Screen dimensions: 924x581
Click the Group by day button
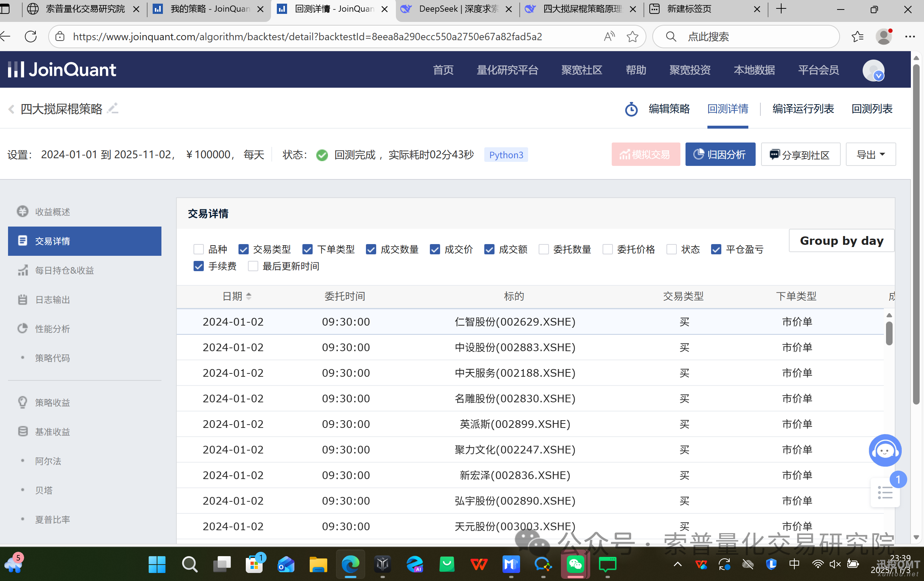[x=841, y=241]
